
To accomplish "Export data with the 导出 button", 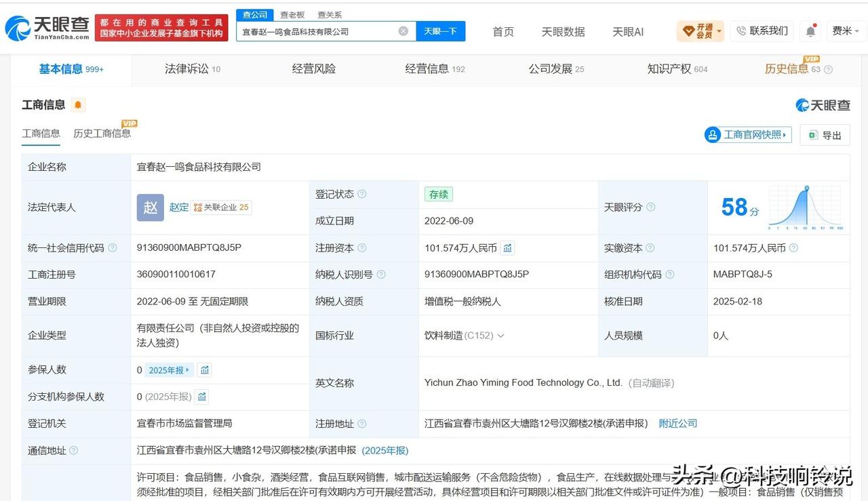I will coord(825,135).
